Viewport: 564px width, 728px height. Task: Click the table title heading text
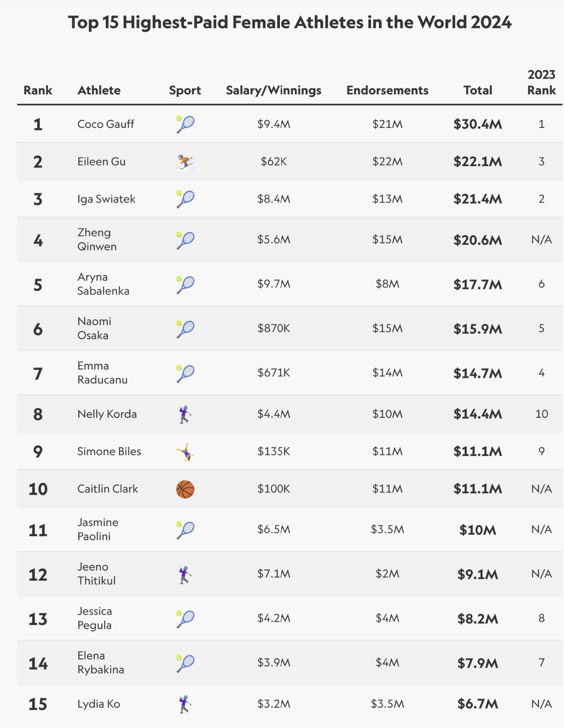290,22
